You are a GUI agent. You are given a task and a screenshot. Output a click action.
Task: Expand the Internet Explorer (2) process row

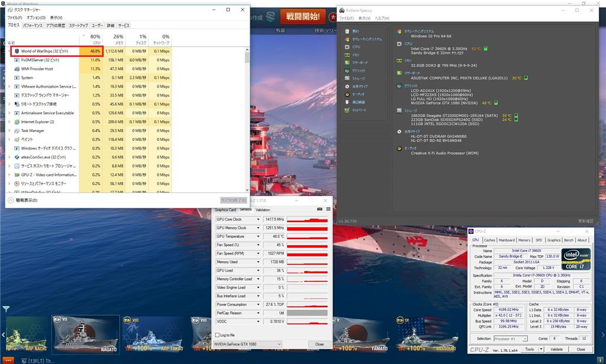pyautogui.click(x=9, y=122)
